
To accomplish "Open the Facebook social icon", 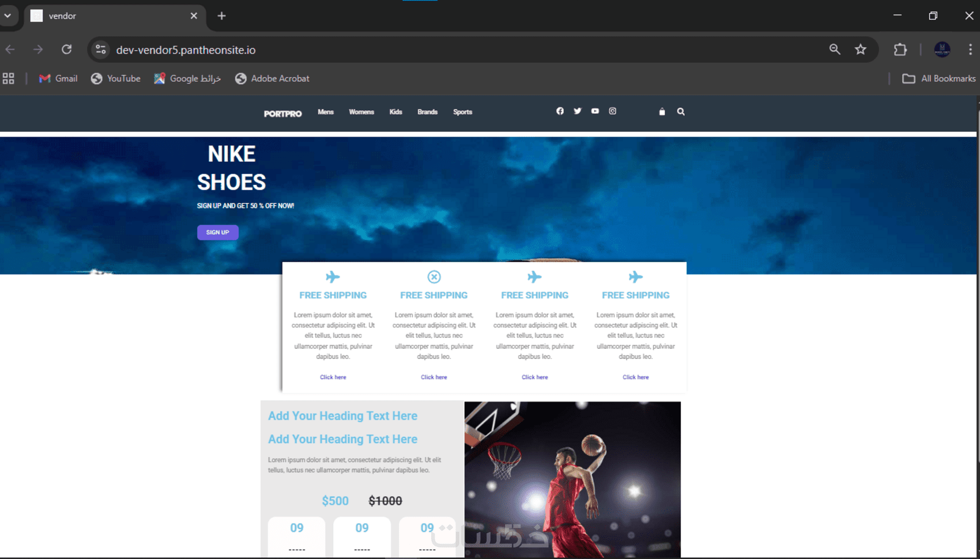I will click(x=560, y=111).
